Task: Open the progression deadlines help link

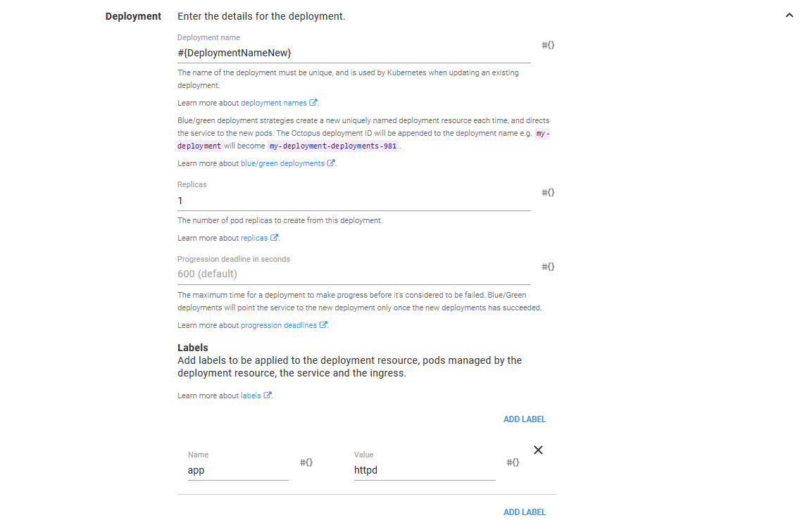Action: [279, 325]
